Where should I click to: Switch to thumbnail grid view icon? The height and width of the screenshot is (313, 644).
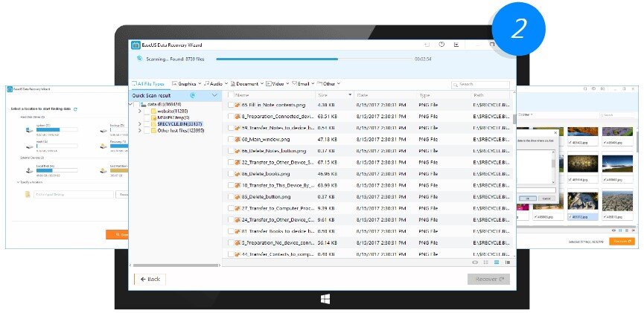(x=486, y=262)
